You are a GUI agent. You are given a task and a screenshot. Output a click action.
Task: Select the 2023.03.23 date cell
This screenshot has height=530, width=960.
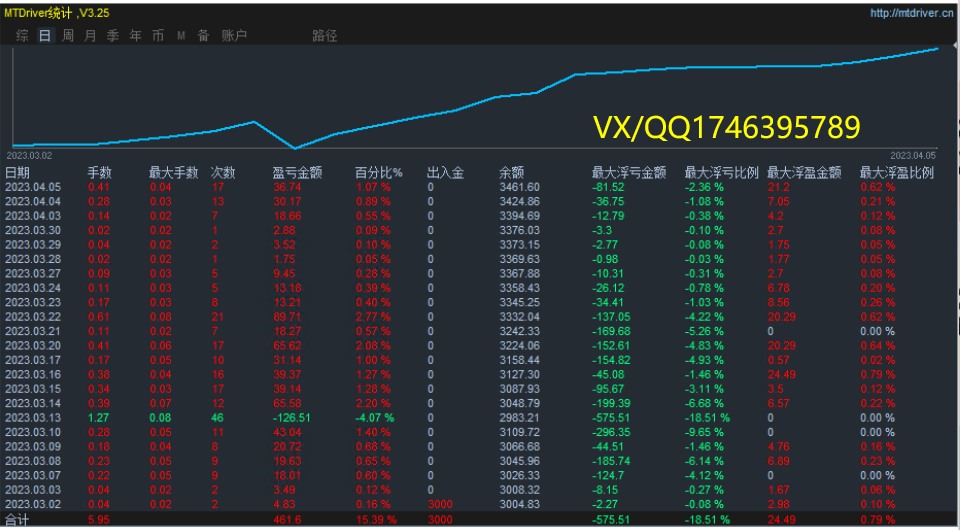[x=33, y=302]
